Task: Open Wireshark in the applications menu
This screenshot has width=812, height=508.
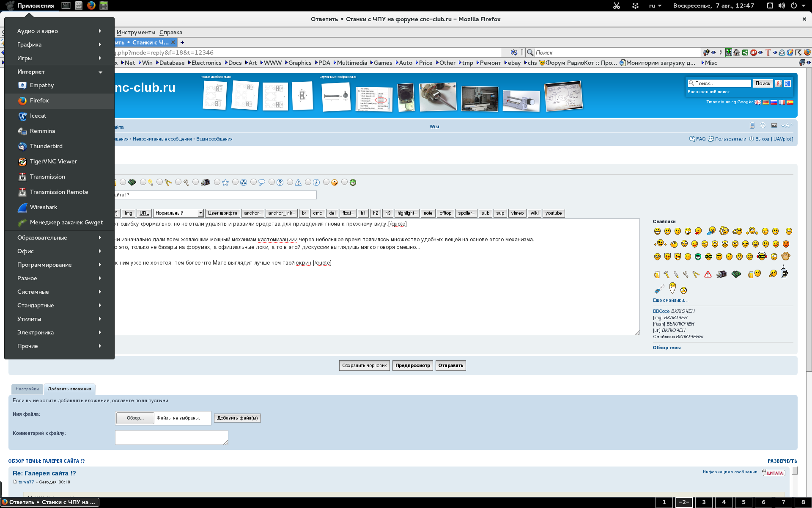Action: coord(43,207)
